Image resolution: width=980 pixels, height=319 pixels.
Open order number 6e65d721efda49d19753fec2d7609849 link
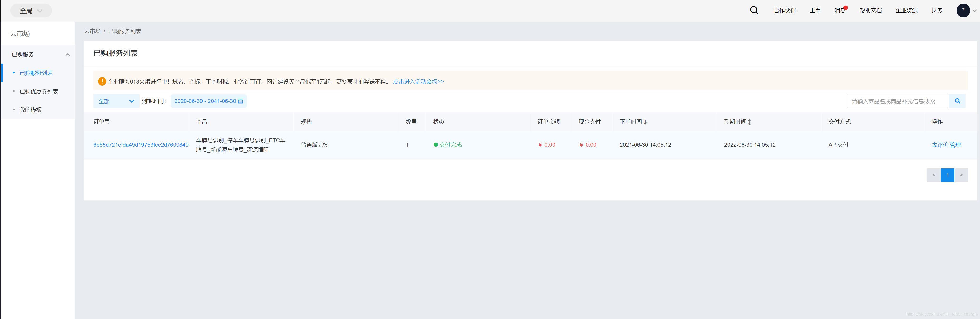pos(141,145)
